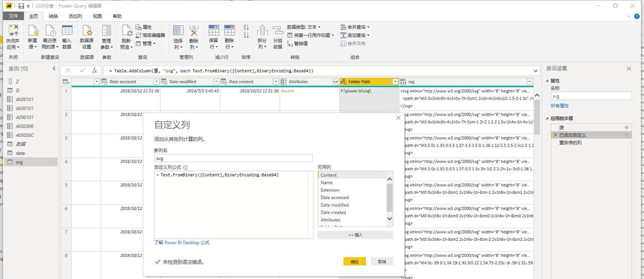644x279 pixels.
Task: Open Recent Sources (最近使用的源) icon
Action: click(50, 30)
